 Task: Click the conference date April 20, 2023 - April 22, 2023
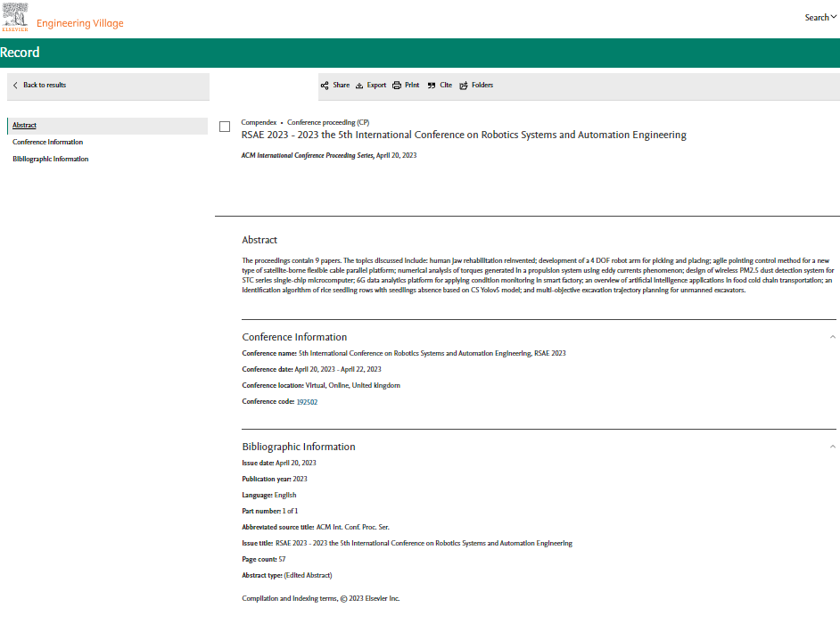[x=311, y=369]
